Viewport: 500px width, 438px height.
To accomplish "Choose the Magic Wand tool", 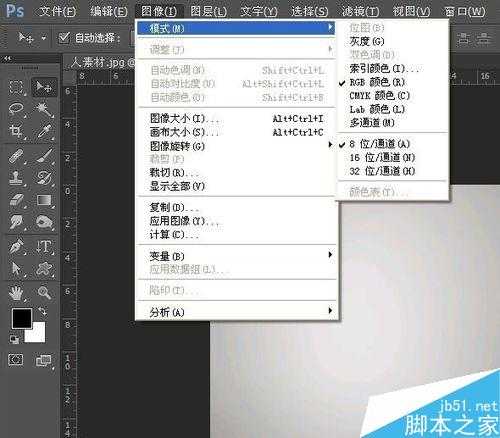I will (x=44, y=109).
